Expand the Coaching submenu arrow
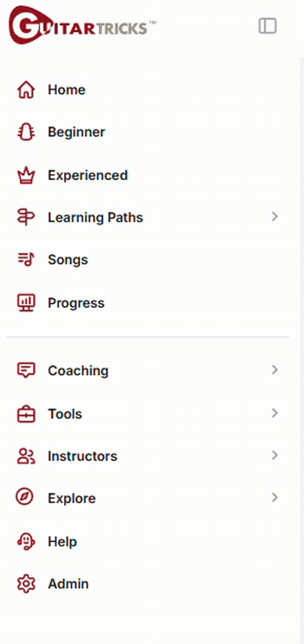This screenshot has width=304, height=644. [x=275, y=370]
